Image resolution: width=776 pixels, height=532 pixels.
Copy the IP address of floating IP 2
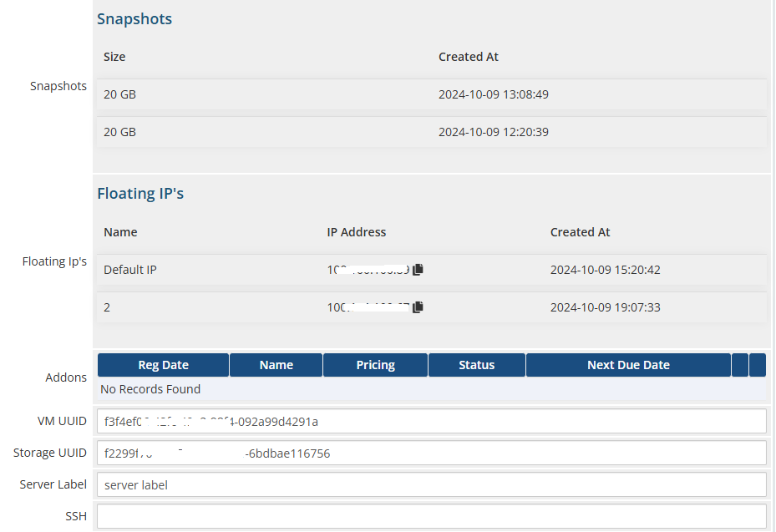418,307
